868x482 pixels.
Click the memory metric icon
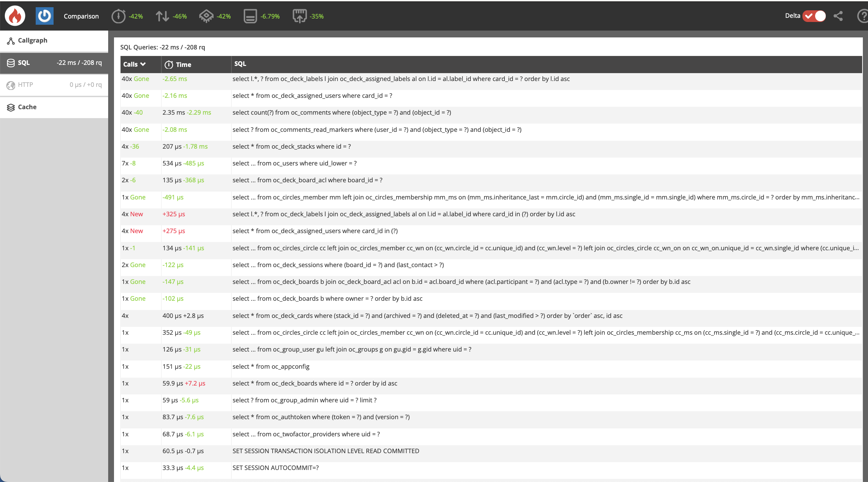point(250,16)
